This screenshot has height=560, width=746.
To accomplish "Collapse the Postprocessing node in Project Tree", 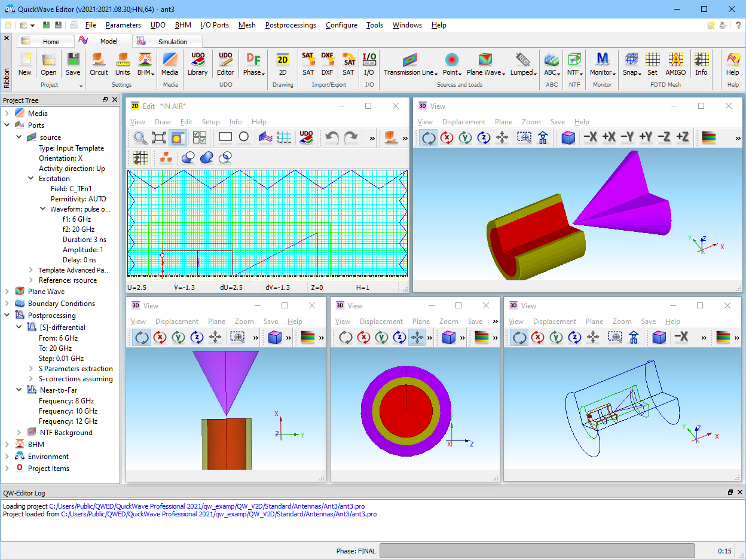I will tap(7, 315).
